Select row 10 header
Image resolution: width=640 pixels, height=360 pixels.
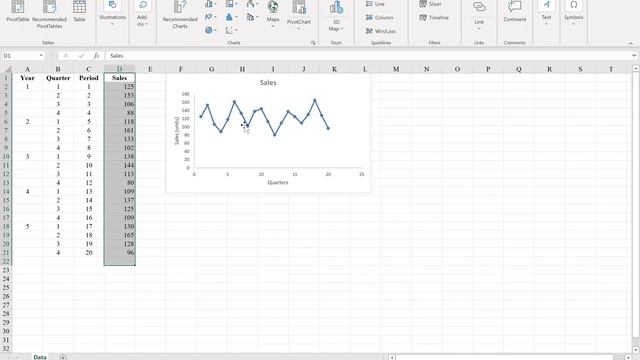point(6,156)
